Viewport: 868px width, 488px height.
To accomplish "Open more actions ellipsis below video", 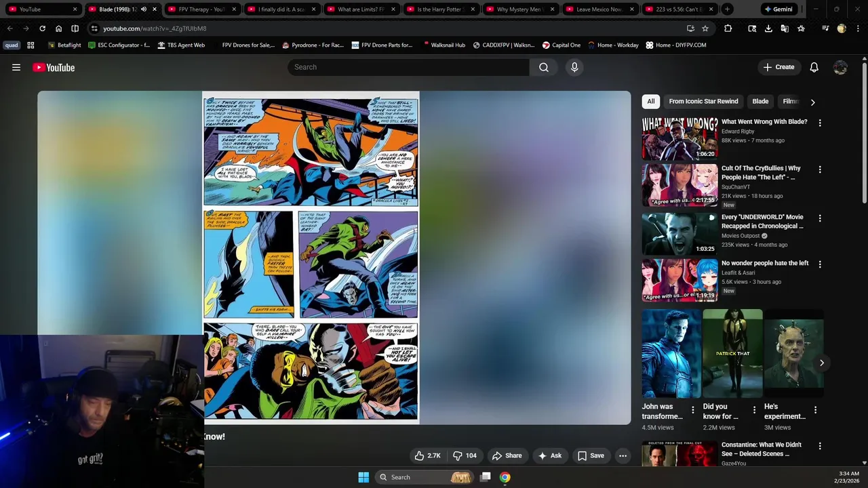I will click(x=623, y=455).
